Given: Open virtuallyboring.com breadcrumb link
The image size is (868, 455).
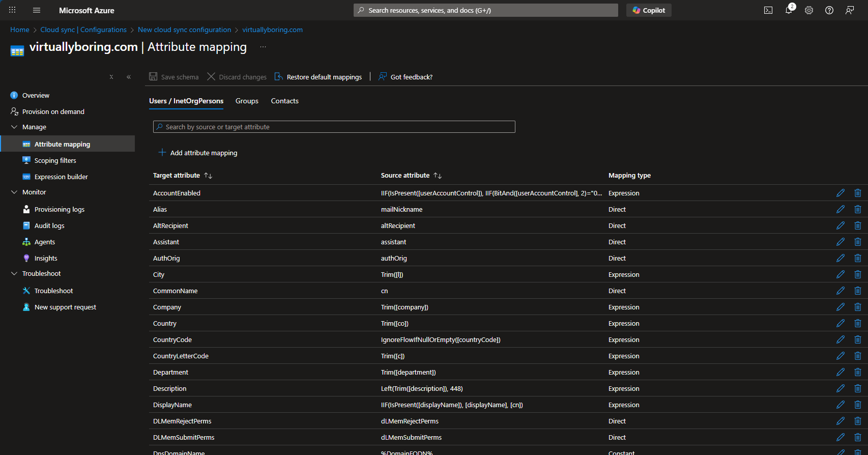Looking at the screenshot, I should click(272, 30).
